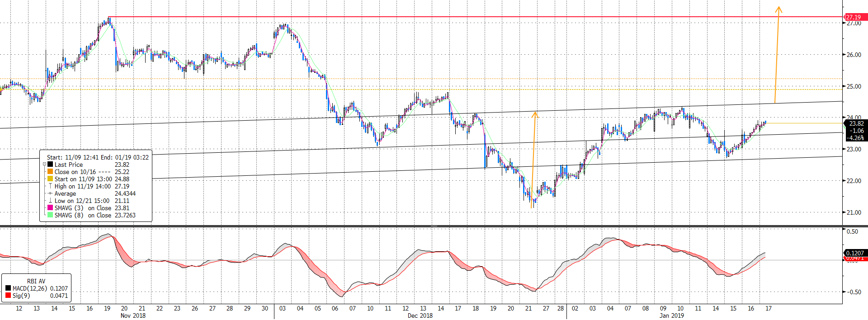Select the Average legend entry
This screenshot has height=320, width=868.
click(x=90, y=193)
